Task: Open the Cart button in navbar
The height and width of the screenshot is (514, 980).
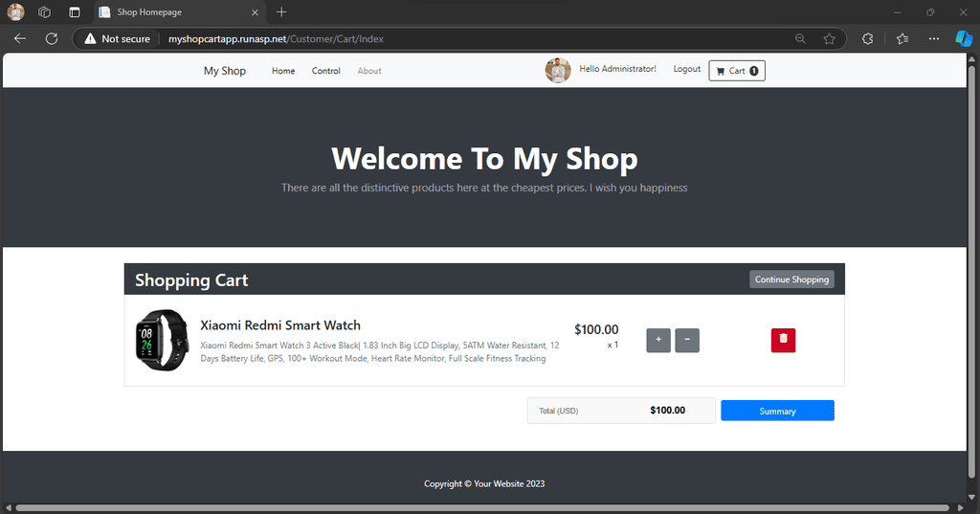Action: coord(737,71)
